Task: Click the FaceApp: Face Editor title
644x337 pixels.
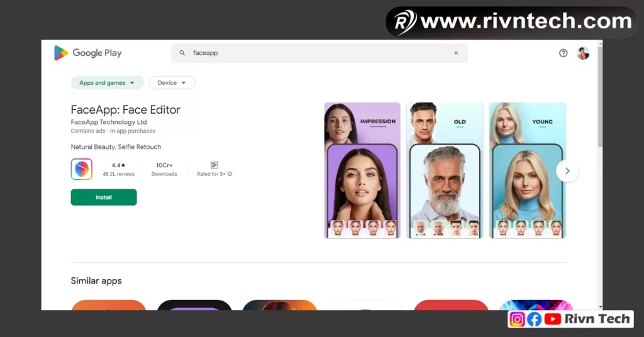Action: (x=125, y=109)
